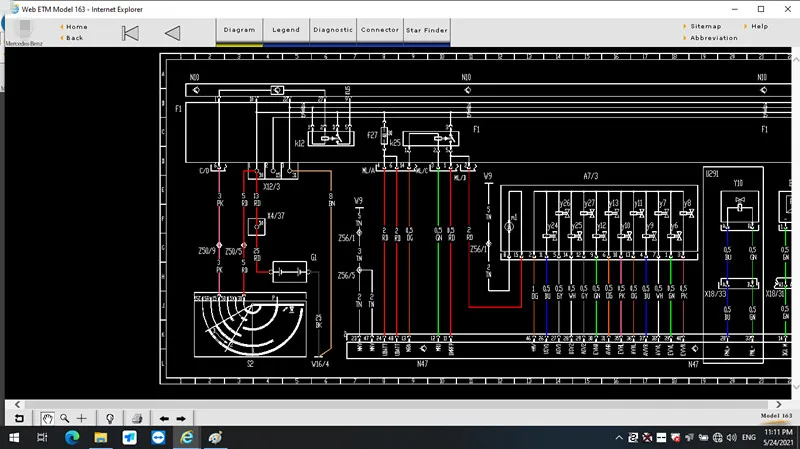Go to previous diagram page arrow
Screen dimensions: 800x449
tap(164, 418)
